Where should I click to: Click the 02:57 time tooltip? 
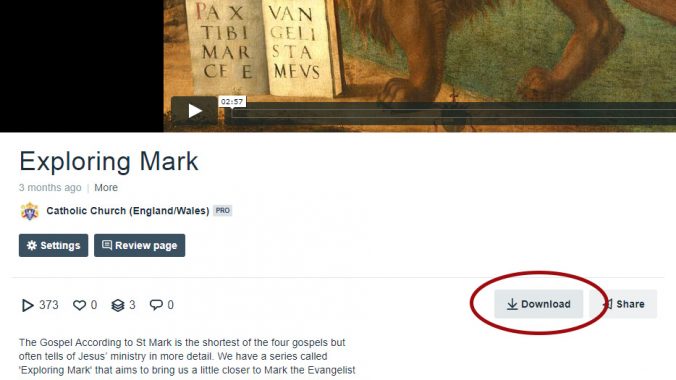(232, 102)
